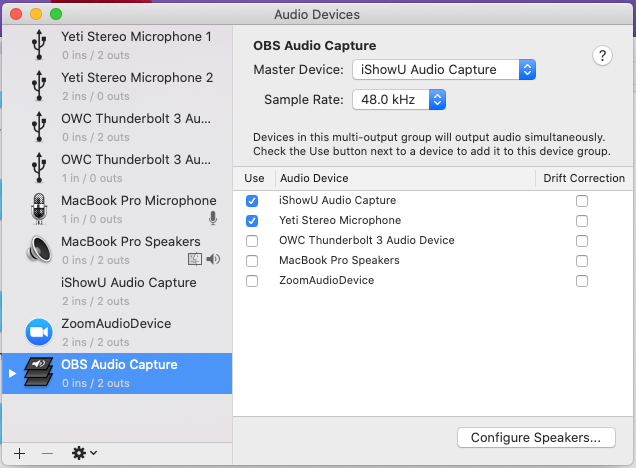Click the plus icon to add device
636x468 pixels.
click(x=20, y=453)
